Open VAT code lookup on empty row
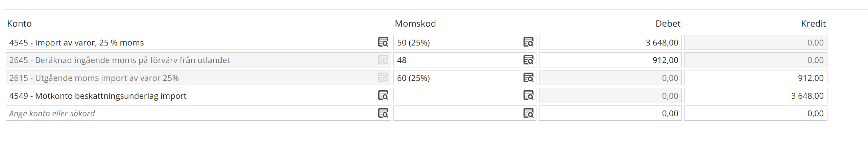Image resolution: width=868 pixels, height=152 pixels. (528, 113)
